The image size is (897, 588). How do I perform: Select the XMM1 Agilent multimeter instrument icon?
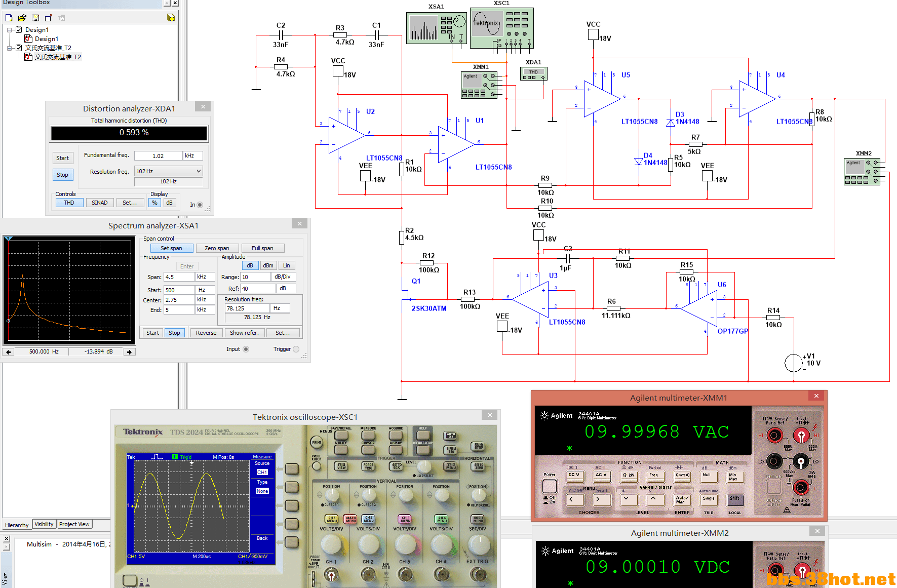(x=480, y=85)
